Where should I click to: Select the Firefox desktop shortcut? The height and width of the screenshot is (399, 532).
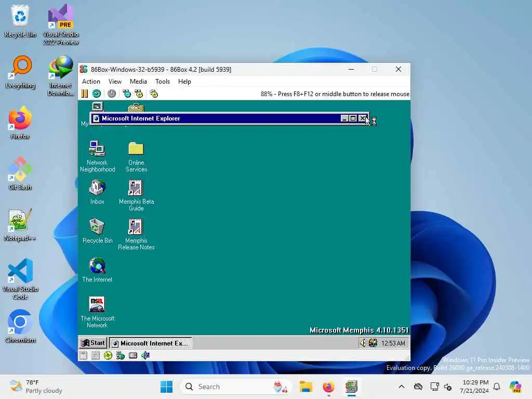click(x=20, y=123)
